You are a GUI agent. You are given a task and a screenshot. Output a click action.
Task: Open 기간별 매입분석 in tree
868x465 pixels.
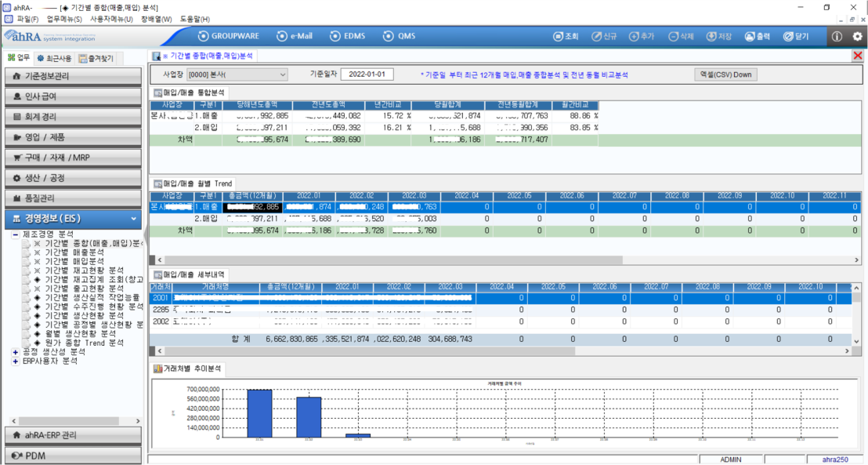[74, 261]
